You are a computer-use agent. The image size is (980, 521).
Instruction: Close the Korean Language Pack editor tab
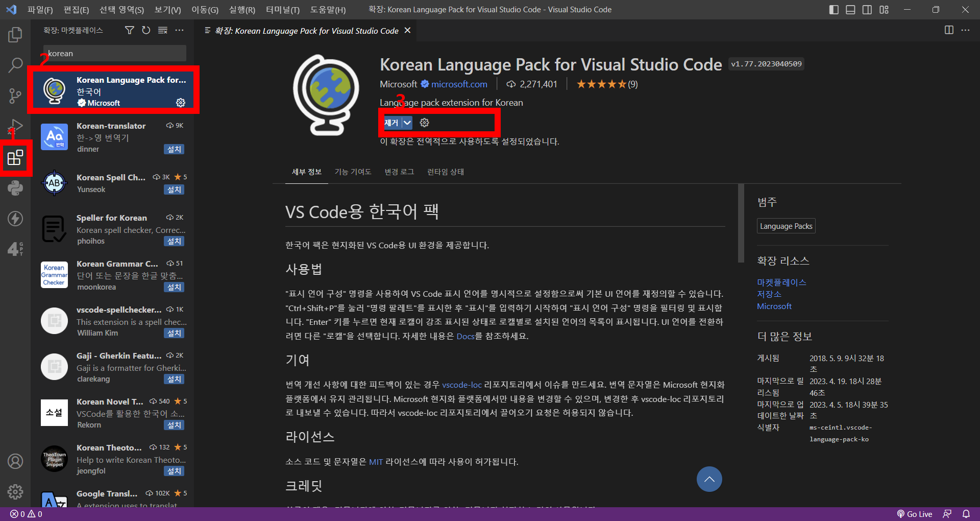click(407, 31)
